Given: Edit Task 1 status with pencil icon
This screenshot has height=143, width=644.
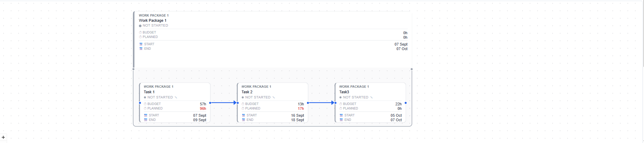Looking at the screenshot, I should point(176,97).
